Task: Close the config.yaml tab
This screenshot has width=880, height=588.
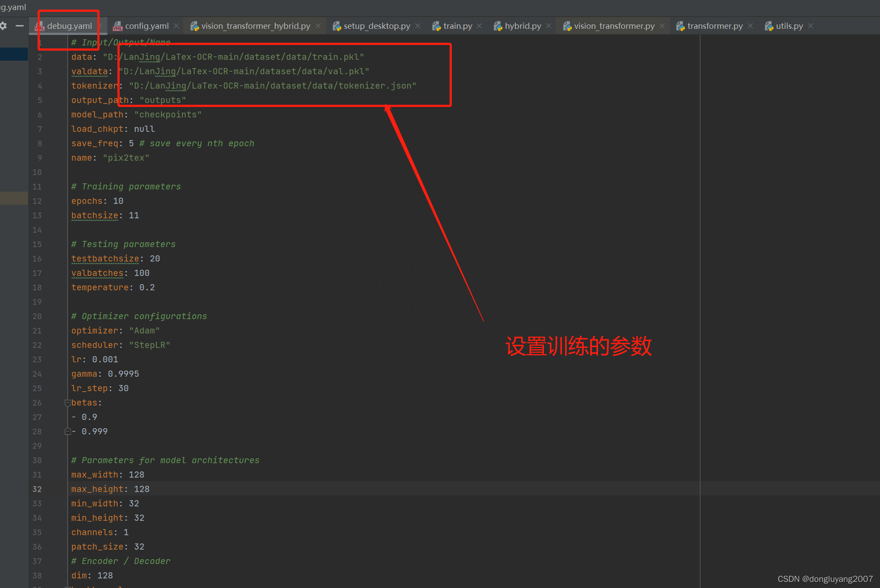Action: [x=176, y=26]
